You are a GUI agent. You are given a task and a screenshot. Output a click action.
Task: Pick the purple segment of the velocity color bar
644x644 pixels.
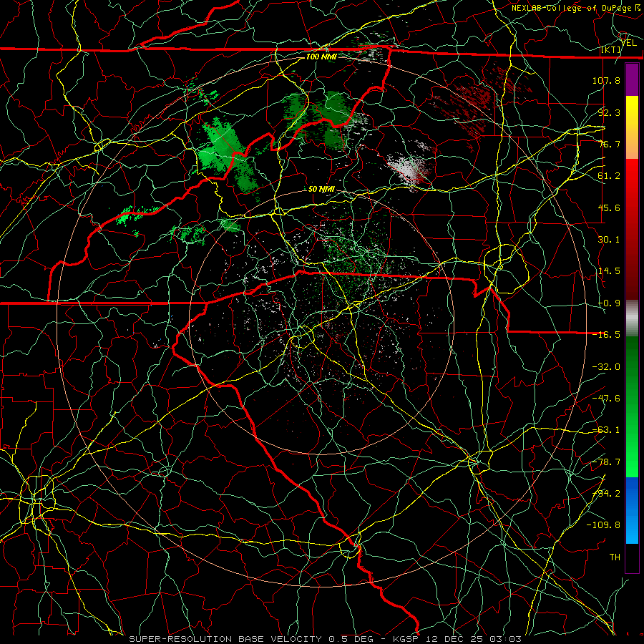[x=632, y=80]
